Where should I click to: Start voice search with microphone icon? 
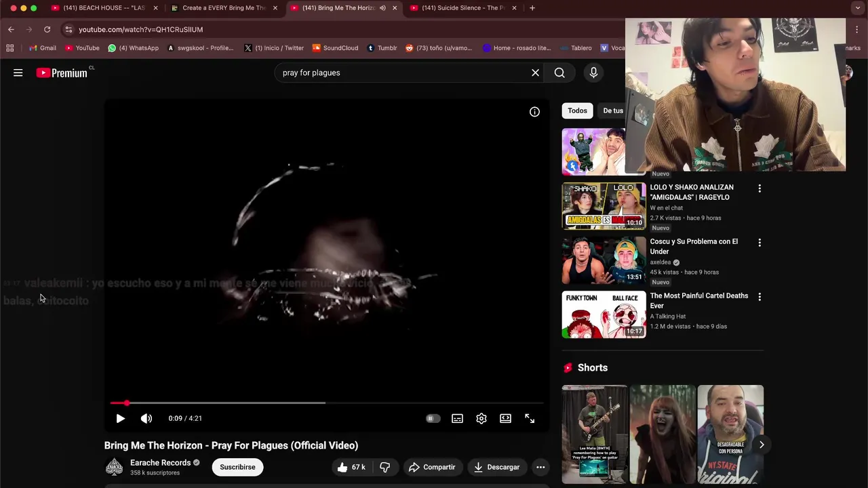(x=593, y=73)
